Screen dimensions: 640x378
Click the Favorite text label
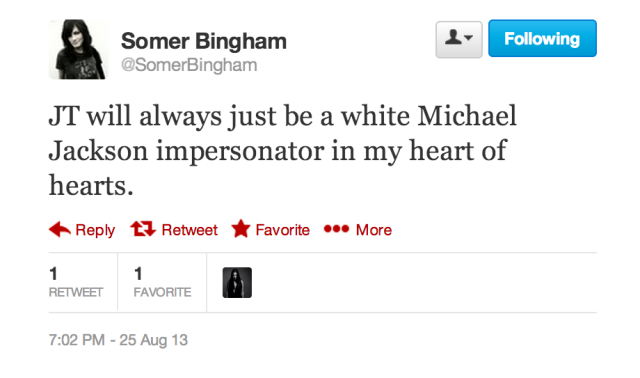[x=282, y=230]
